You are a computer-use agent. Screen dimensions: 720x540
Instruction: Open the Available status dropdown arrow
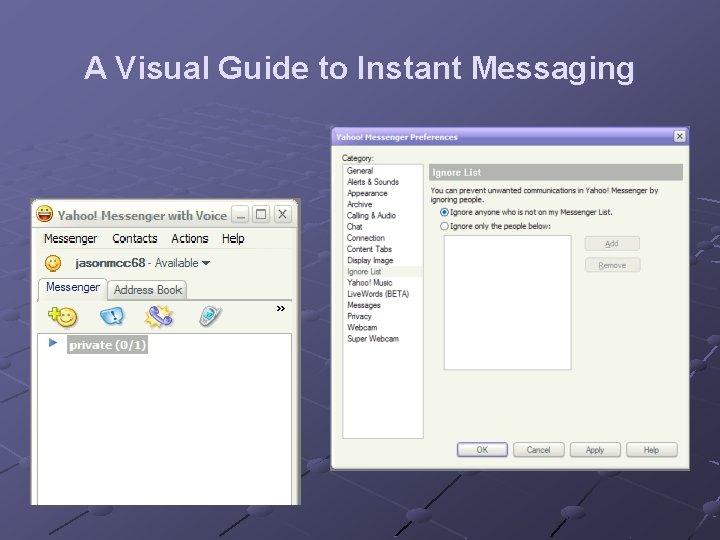coord(206,263)
